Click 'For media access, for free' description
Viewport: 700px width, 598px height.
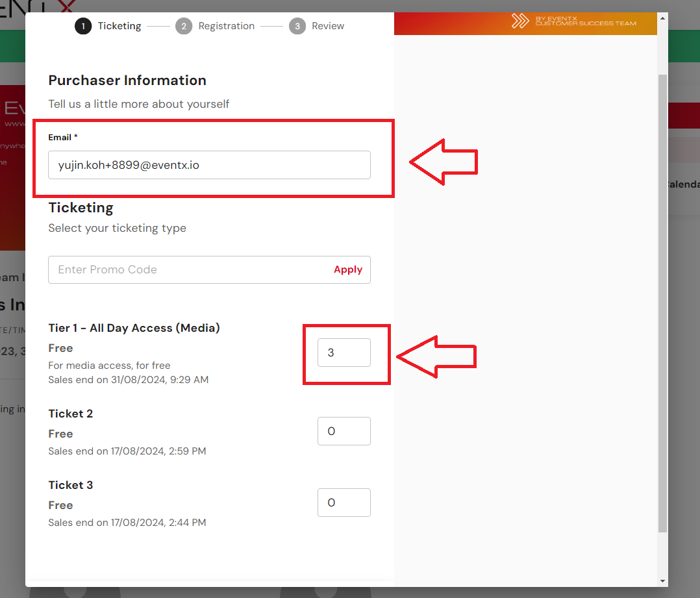[109, 366]
